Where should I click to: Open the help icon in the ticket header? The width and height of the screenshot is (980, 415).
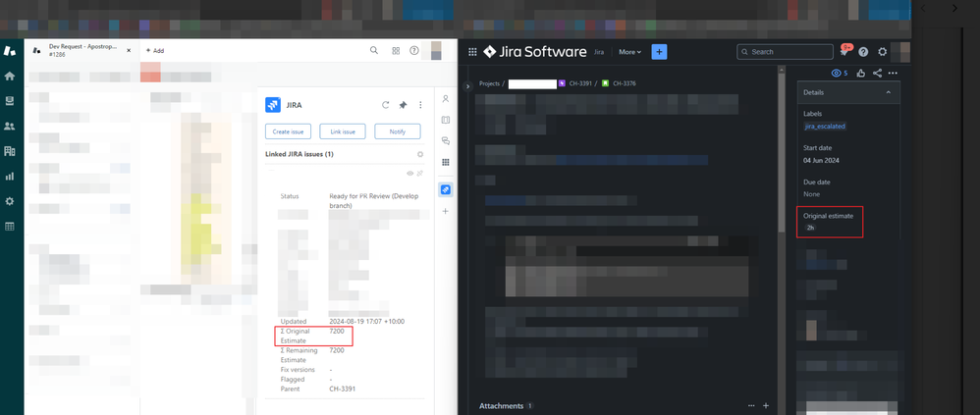pos(413,51)
